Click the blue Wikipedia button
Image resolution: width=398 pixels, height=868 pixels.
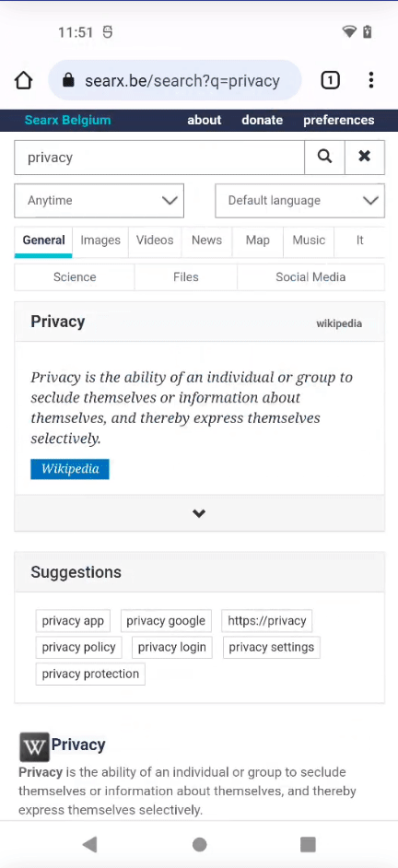(70, 469)
